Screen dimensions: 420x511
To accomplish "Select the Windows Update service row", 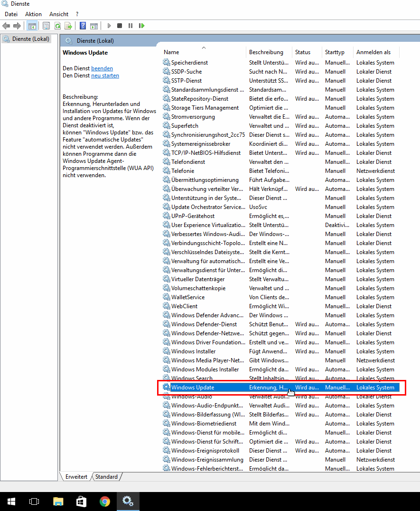I will (x=280, y=387).
